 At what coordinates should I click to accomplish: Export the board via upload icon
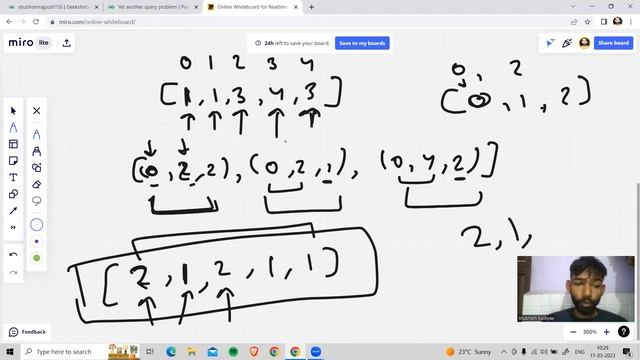coord(67,43)
